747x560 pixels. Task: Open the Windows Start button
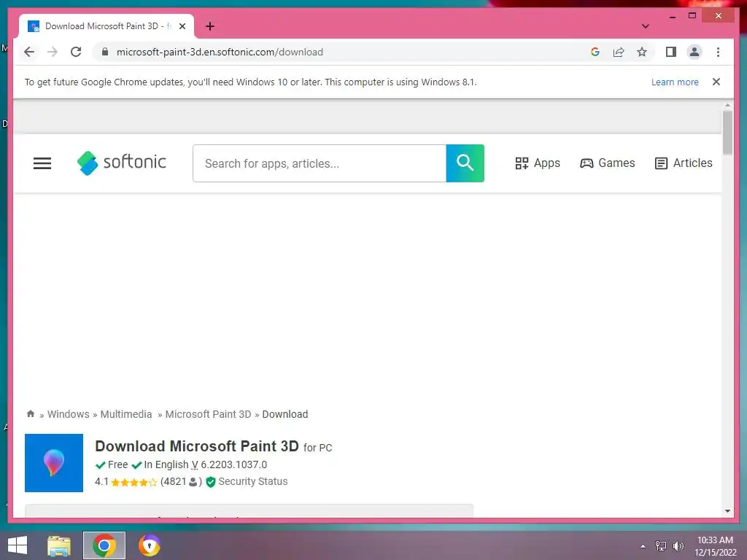point(18,545)
